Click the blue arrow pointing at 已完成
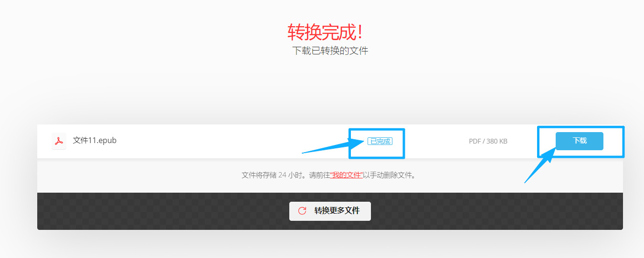Viewport: 644px width, 258px height. [x=330, y=145]
